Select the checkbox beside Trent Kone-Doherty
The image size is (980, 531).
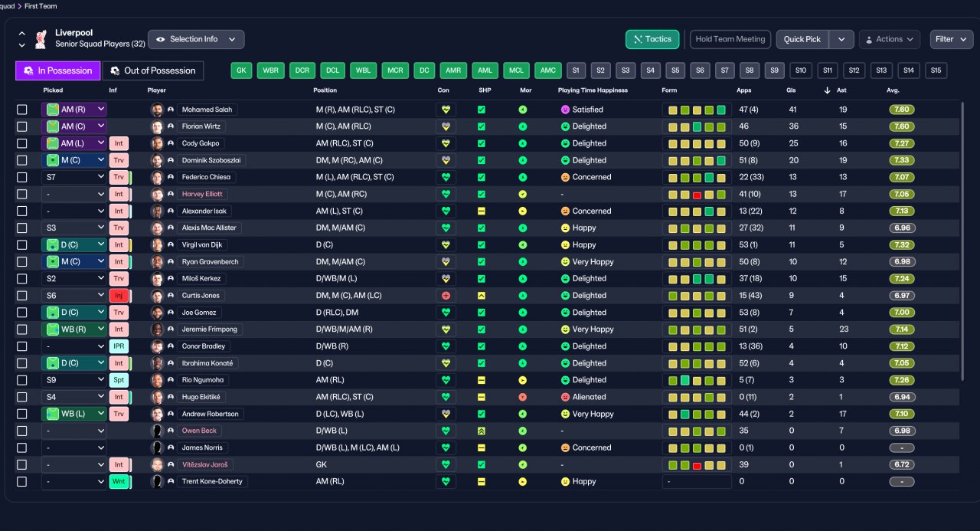pos(21,482)
